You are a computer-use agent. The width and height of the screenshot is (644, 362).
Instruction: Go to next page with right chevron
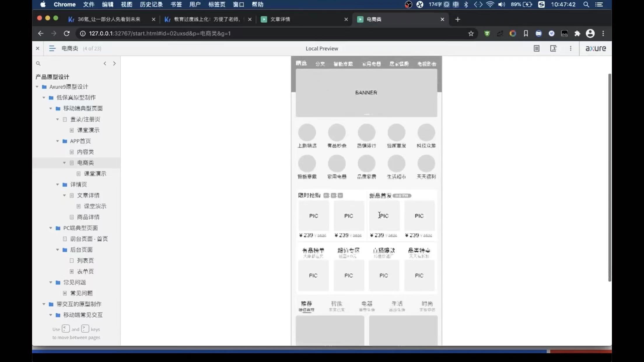coord(114,64)
